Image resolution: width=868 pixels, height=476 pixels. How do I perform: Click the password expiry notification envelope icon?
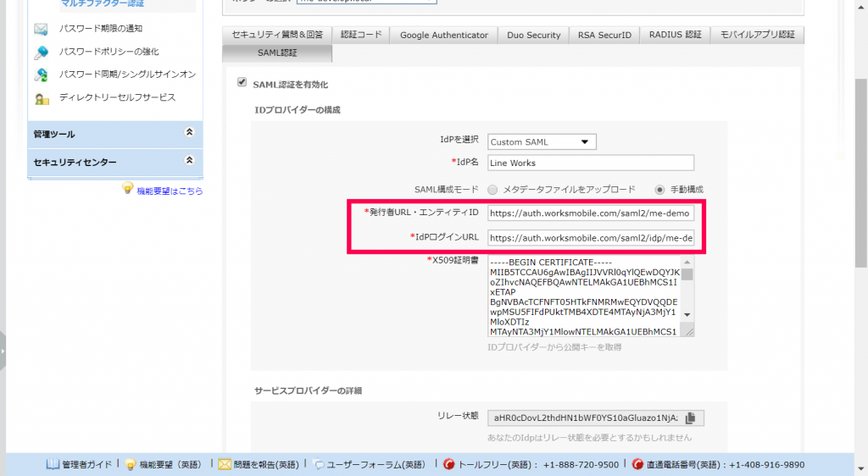[41, 29]
